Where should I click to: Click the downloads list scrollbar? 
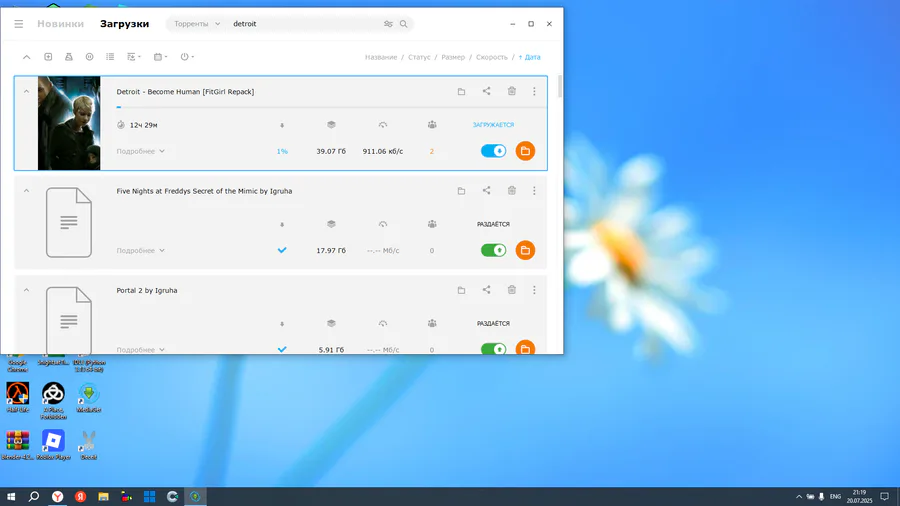(559, 86)
